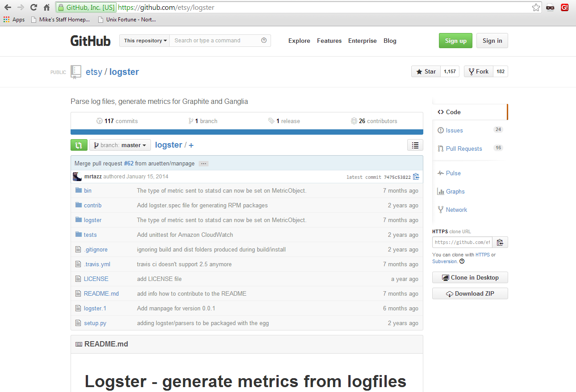
Task: Click the Download ZIP button
Action: (x=470, y=293)
